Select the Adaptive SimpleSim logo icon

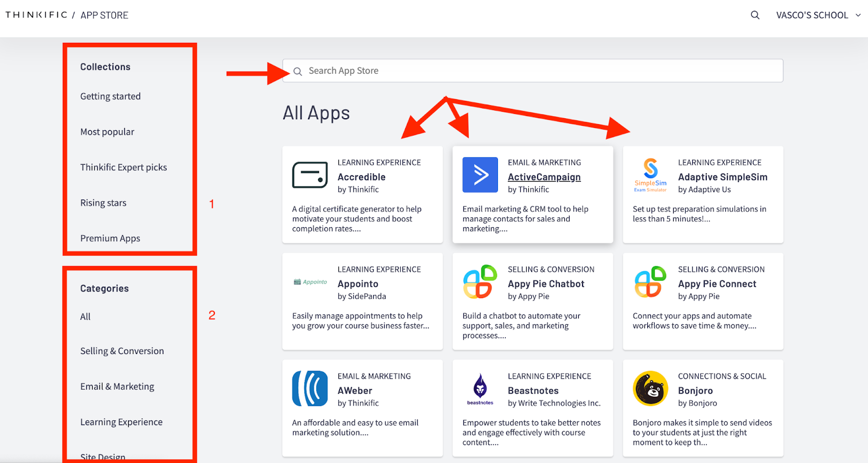tap(650, 175)
